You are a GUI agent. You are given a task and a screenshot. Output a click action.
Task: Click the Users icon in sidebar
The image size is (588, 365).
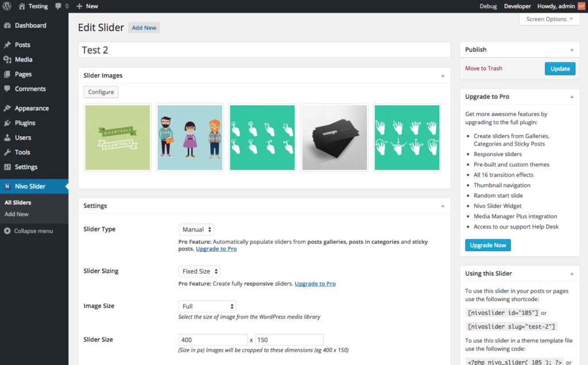[8, 137]
